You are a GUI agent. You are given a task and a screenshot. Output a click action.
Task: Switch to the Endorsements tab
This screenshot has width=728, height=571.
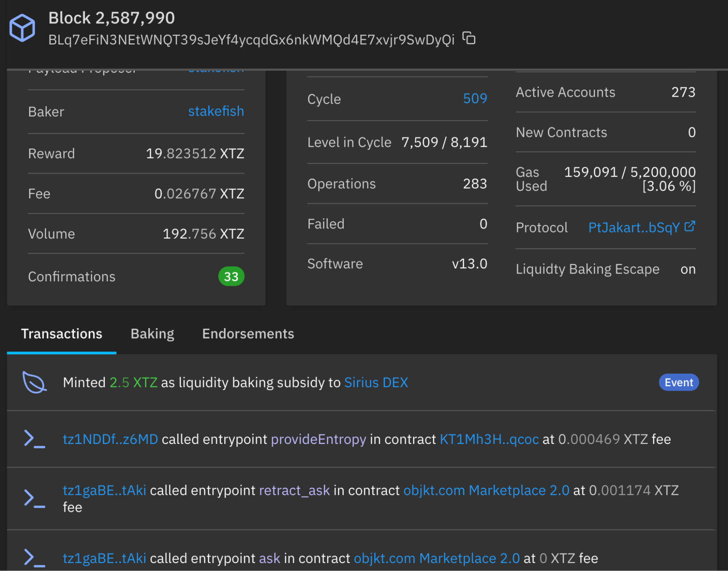[248, 334]
